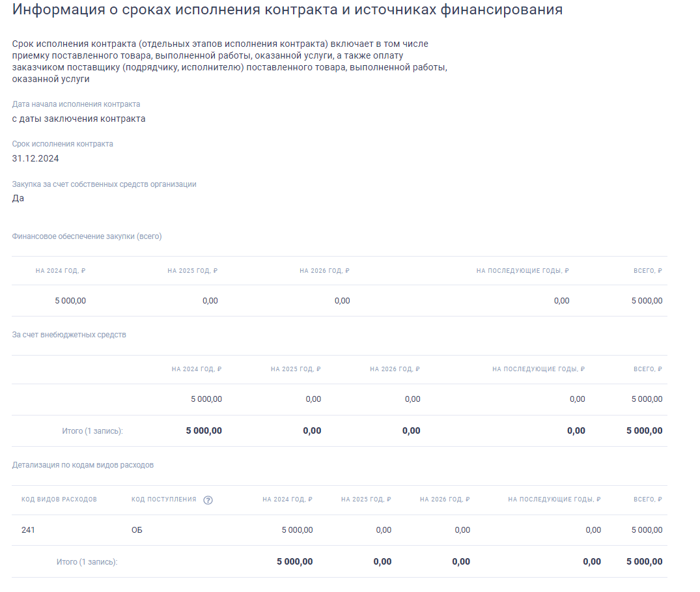Select the bold 2024 total in внебюджетных средств table
The height and width of the screenshot is (592, 700).
[x=204, y=431]
